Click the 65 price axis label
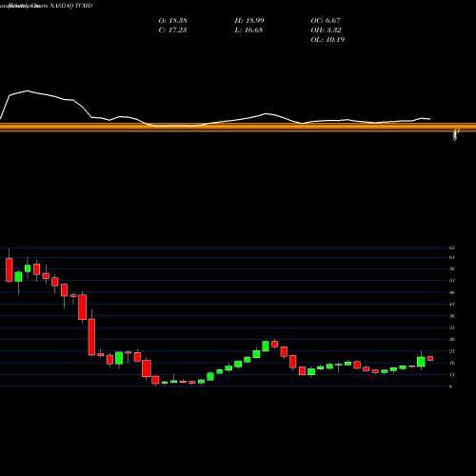476x476 pixels. [x=452, y=248]
